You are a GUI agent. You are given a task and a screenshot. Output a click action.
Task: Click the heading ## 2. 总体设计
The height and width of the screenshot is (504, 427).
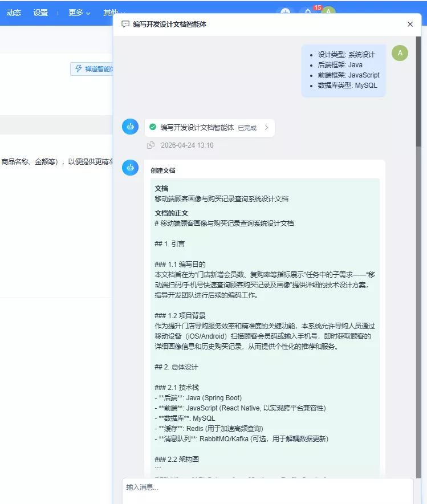coord(176,367)
